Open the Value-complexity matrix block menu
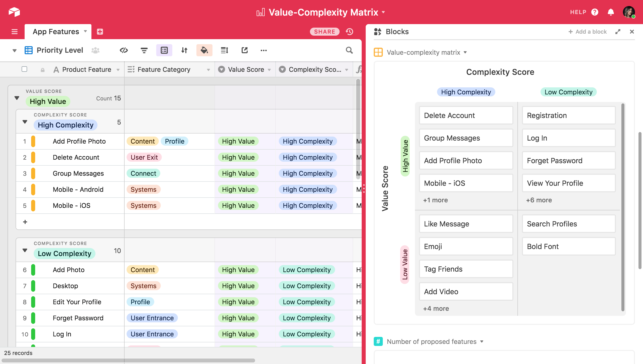This screenshot has height=364, width=643. tap(465, 52)
